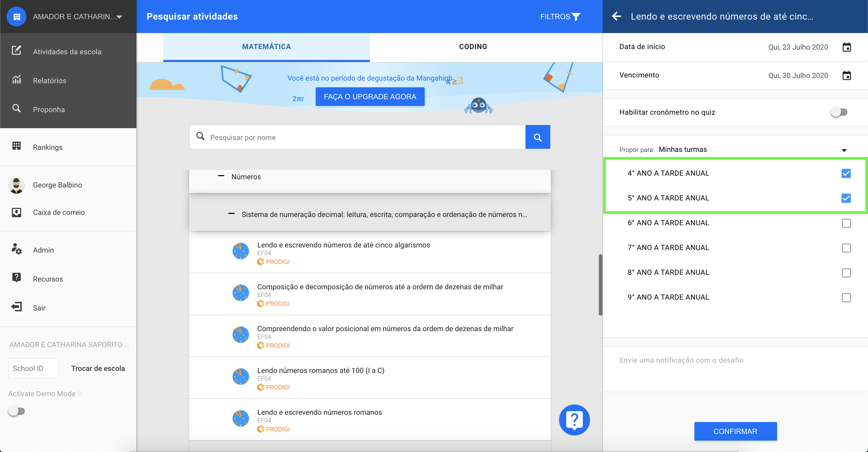Select Compreendendo o valor posicional activity title

(x=385, y=328)
